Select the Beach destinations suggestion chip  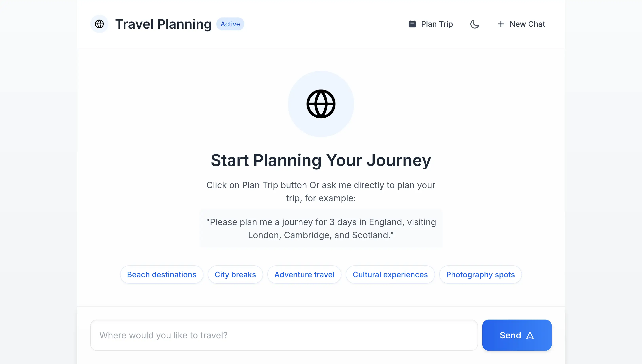tap(162, 274)
